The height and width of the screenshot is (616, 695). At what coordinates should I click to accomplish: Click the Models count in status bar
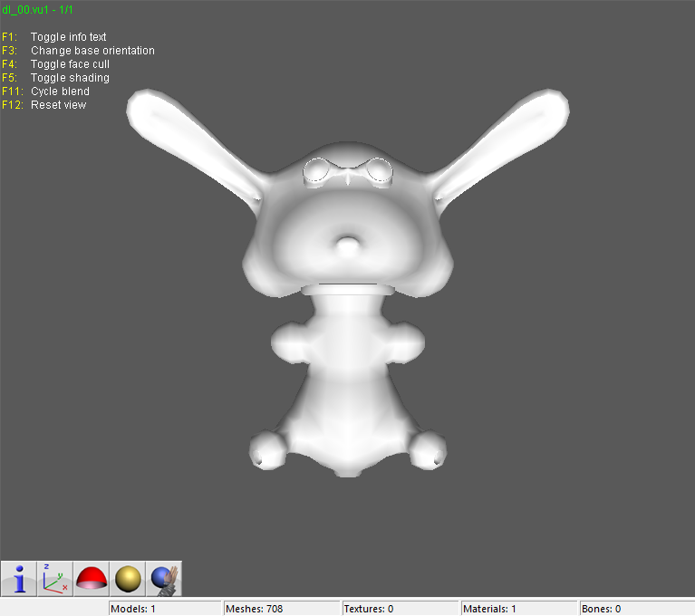[x=164, y=609]
